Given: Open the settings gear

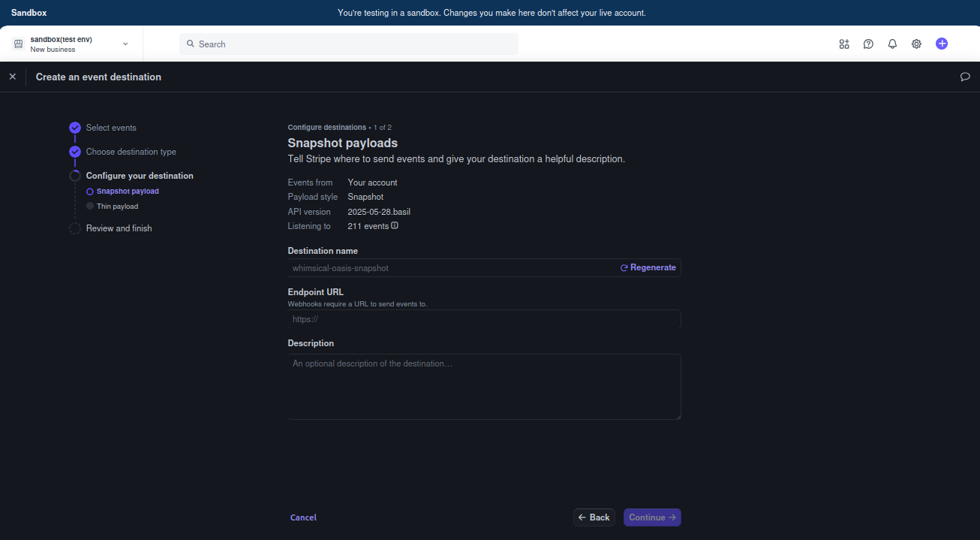Looking at the screenshot, I should (916, 44).
